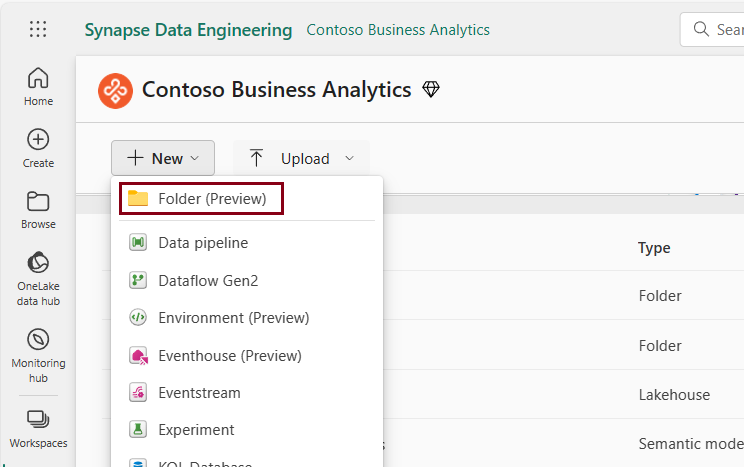Click the yellow folder icon in menu
The image size is (744, 467).
pos(138,198)
